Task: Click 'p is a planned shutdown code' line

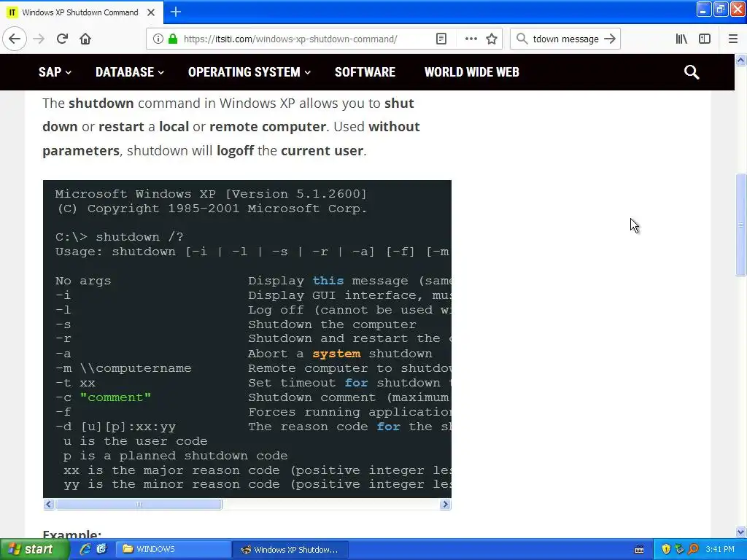Action: tap(175, 456)
